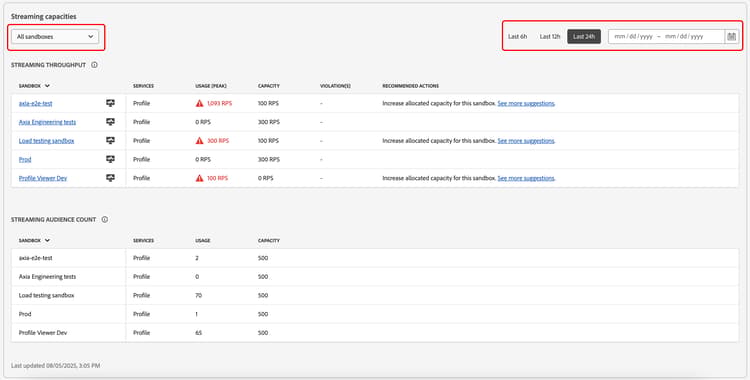Select the Last 6h time range
Viewport: 750px width, 380px height.
click(518, 36)
